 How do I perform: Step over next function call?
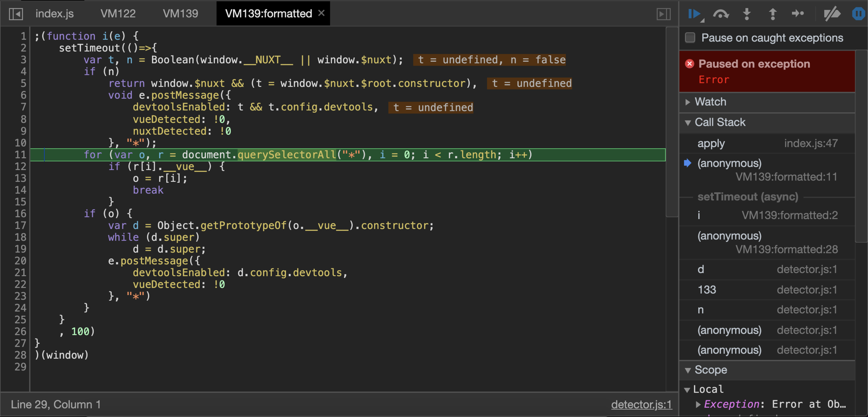(721, 14)
